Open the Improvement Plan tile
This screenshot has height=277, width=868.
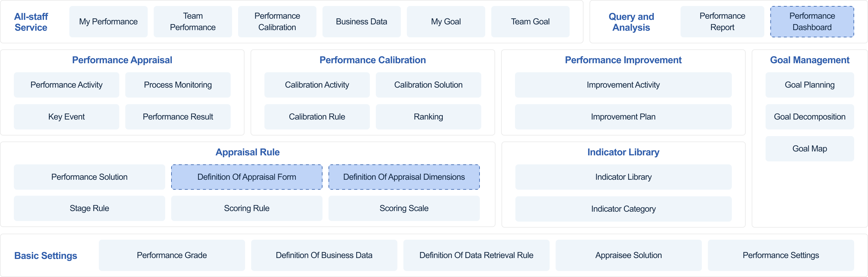623,117
